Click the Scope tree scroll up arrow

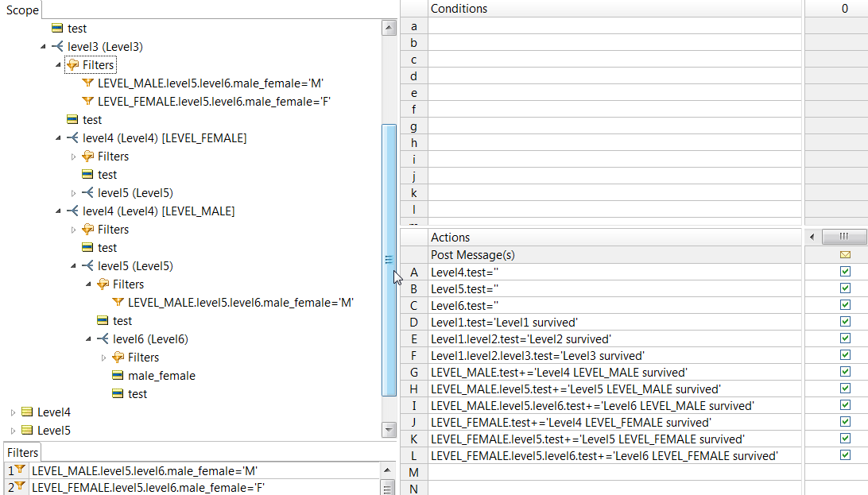[389, 28]
